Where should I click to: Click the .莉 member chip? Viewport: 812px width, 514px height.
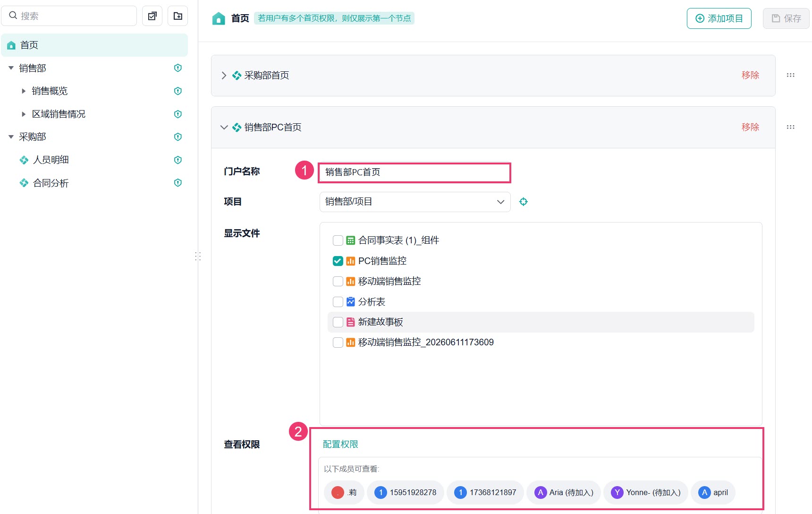[344, 493]
